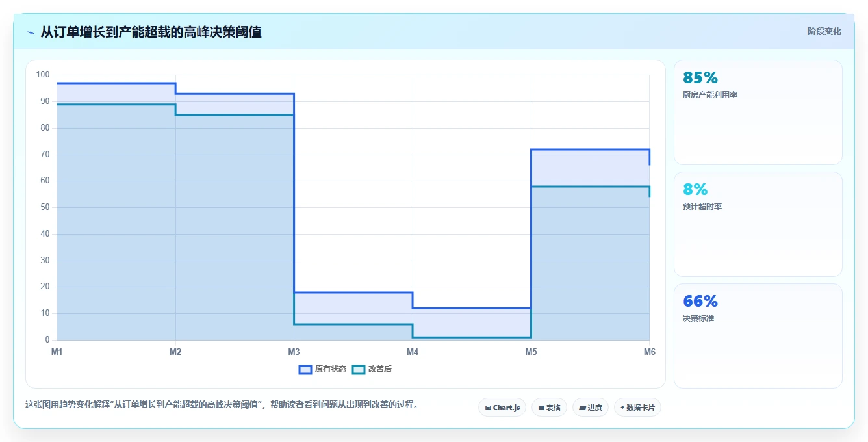
Task: Click the teal 改善后 legend color box
Action: tap(359, 369)
